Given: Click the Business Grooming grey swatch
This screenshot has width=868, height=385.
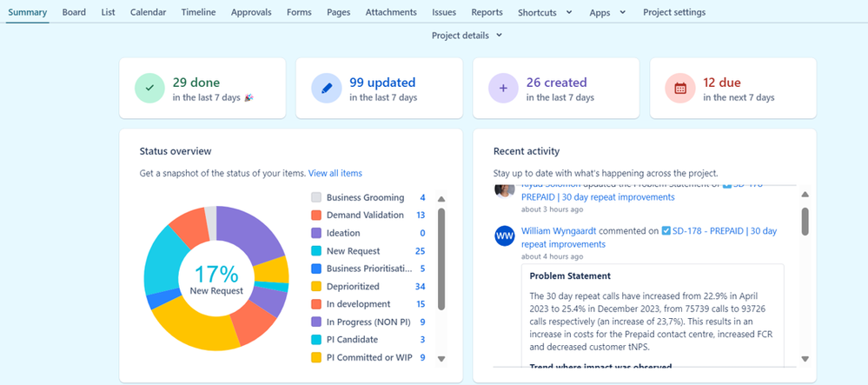Looking at the screenshot, I should (316, 198).
